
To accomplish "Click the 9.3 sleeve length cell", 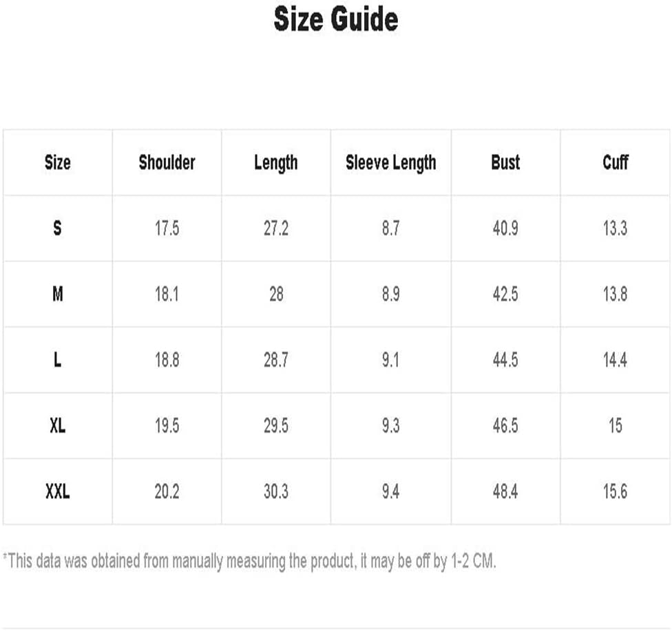I will tap(391, 426).
